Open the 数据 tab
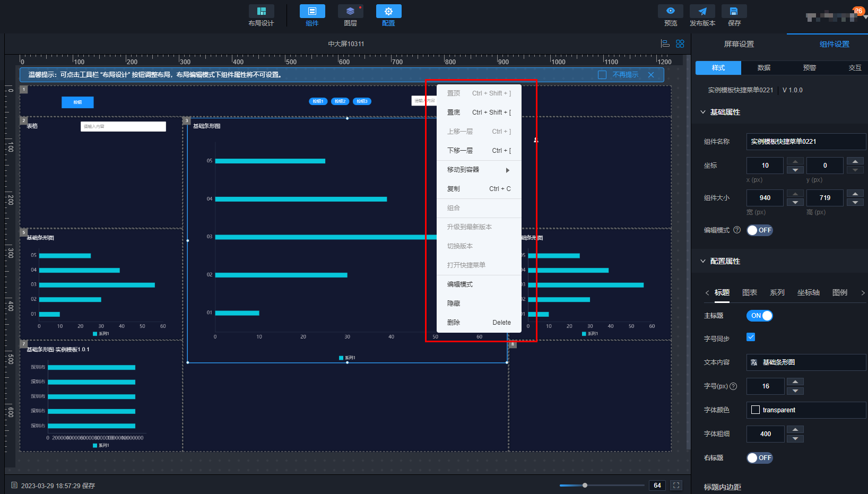The width and height of the screenshot is (868, 494). click(x=764, y=68)
